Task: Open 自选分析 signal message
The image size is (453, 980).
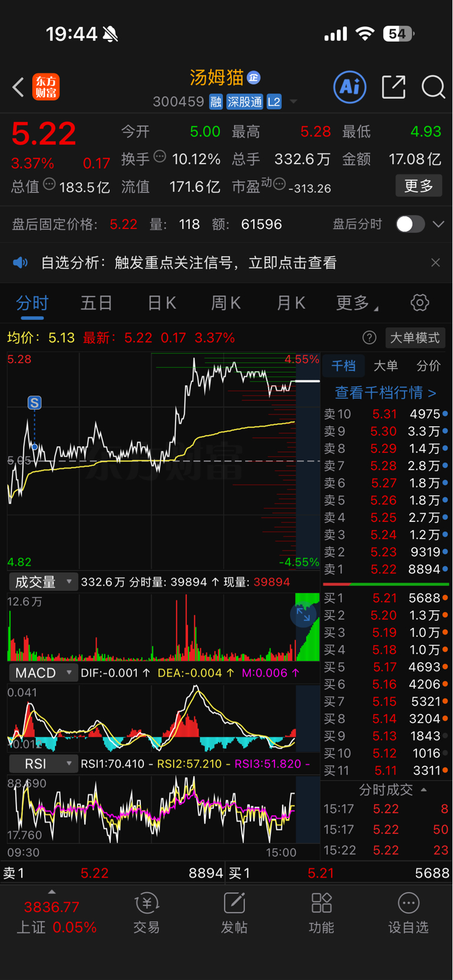Action: click(x=189, y=263)
